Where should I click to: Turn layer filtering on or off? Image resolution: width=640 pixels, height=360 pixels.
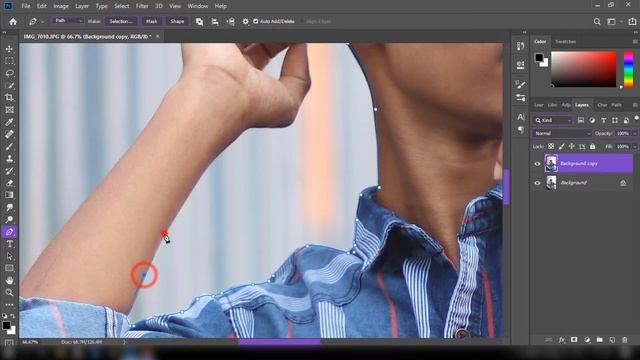(636, 118)
